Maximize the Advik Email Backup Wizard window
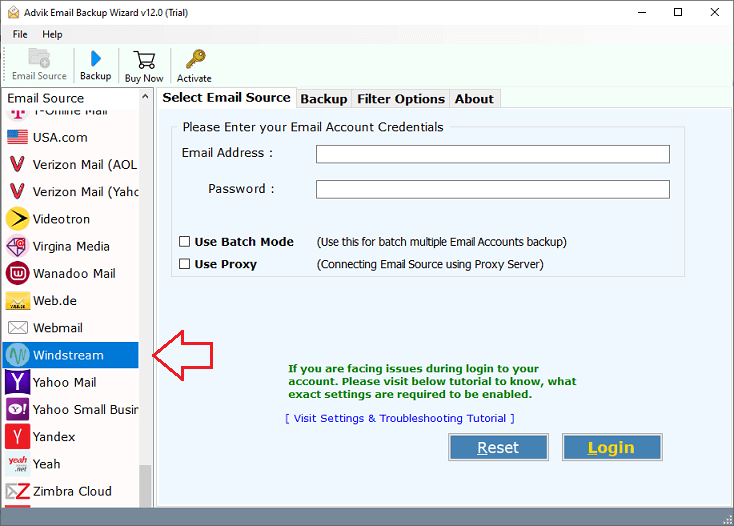 (x=678, y=12)
